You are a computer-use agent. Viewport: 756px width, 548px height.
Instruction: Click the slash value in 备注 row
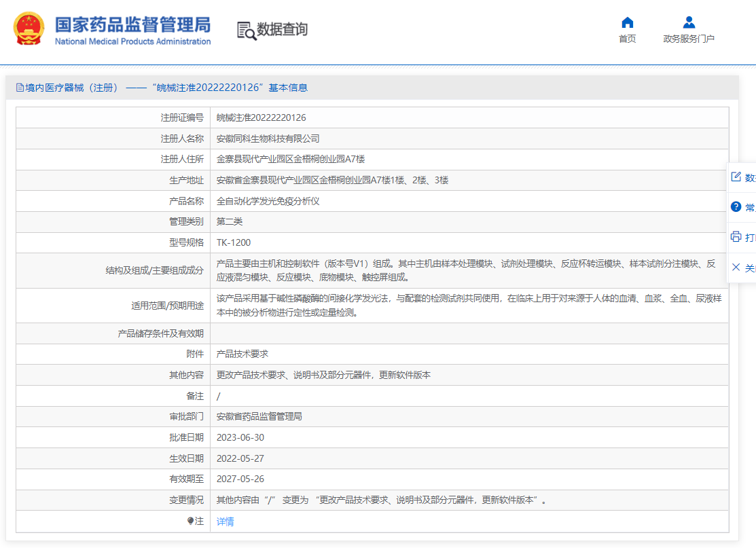click(x=219, y=396)
